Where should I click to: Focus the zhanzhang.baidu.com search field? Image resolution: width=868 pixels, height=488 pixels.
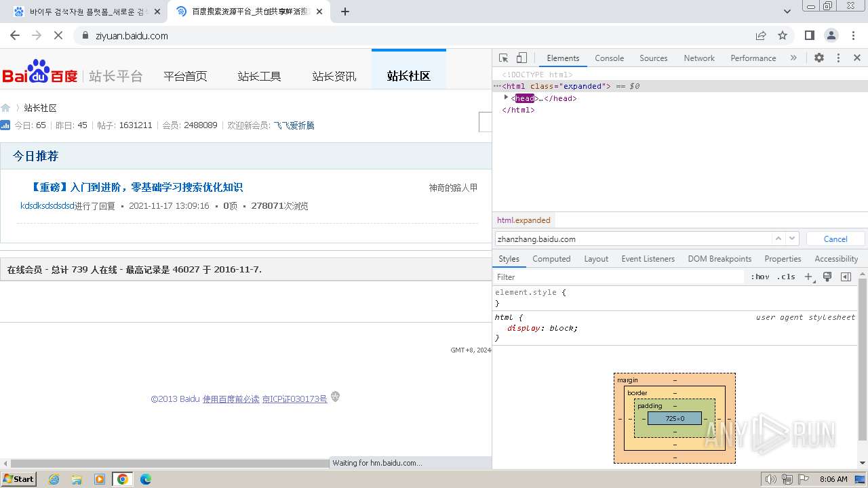click(633, 239)
